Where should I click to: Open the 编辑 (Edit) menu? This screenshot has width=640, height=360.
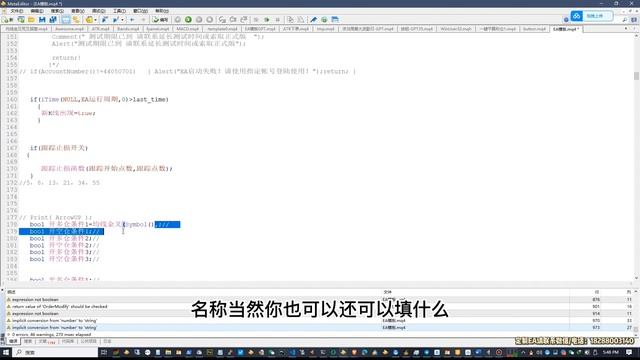point(37,11)
